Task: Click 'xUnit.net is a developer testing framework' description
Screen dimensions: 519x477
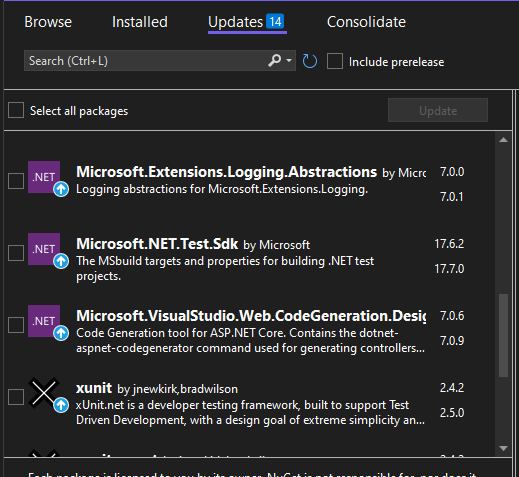Action: [x=250, y=412]
